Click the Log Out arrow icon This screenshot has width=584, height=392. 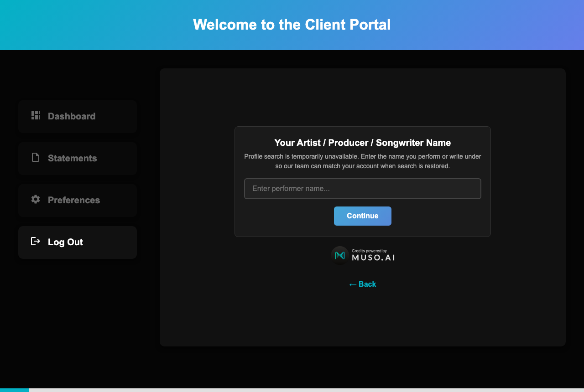[x=36, y=241]
